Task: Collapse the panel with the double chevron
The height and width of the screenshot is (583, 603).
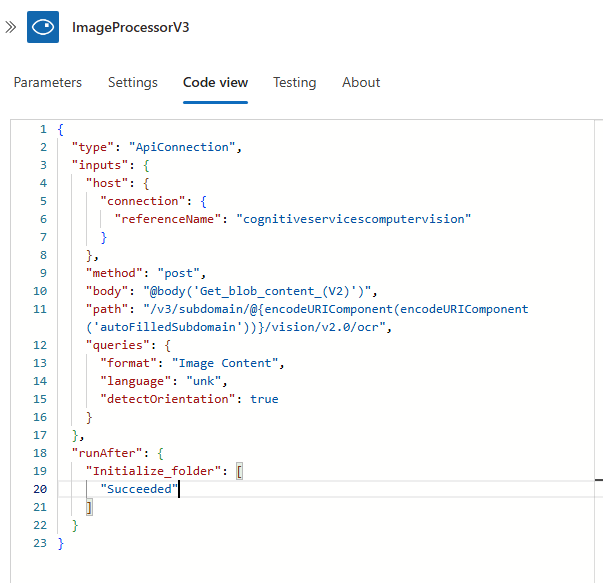Action: pos(10,27)
